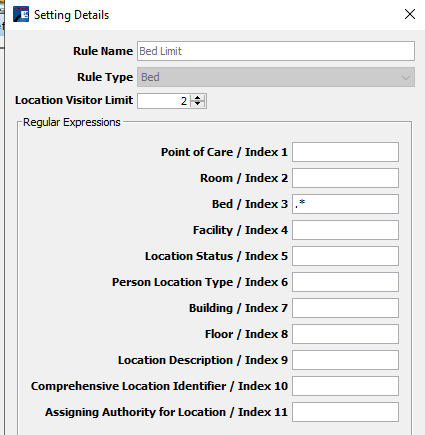Increase Location Visitor Limit with up arrow
The image size is (425, 435).
[198, 98]
